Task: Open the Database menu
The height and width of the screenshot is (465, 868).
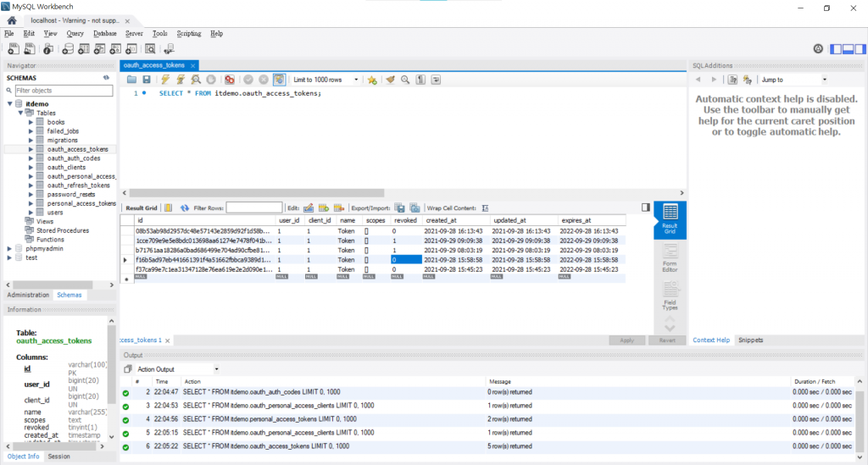Action: click(x=104, y=34)
